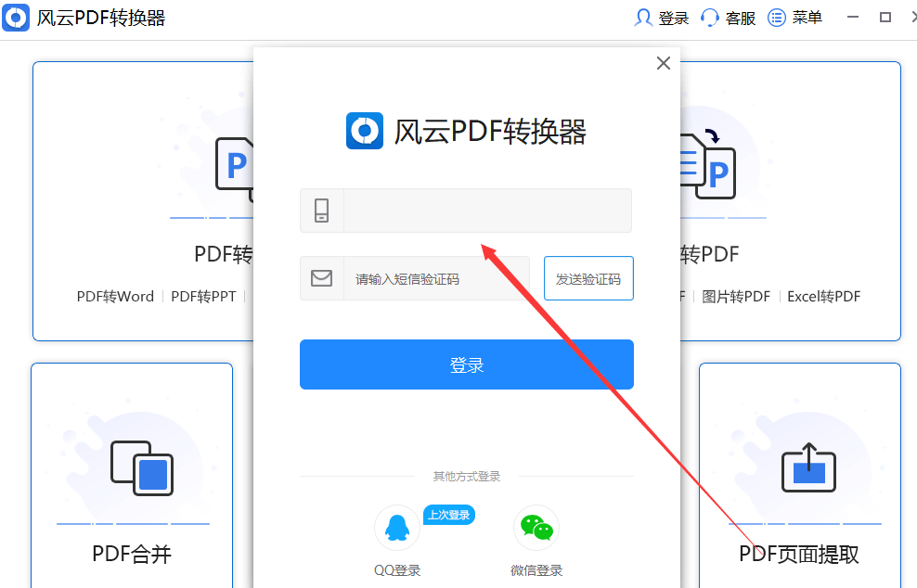Image resolution: width=917 pixels, height=588 pixels.
Task: Select PDF转Word option
Action: coord(115,297)
